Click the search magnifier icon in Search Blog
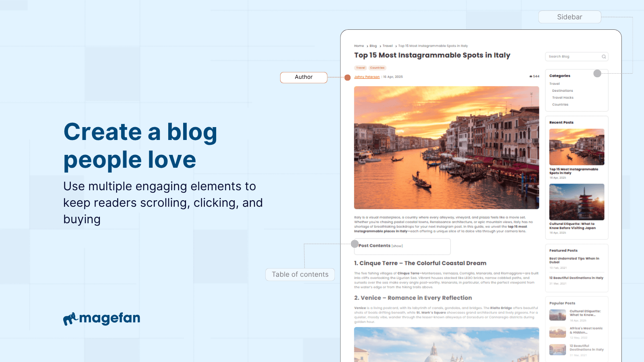Viewport: 644px width, 362px height. click(x=604, y=57)
